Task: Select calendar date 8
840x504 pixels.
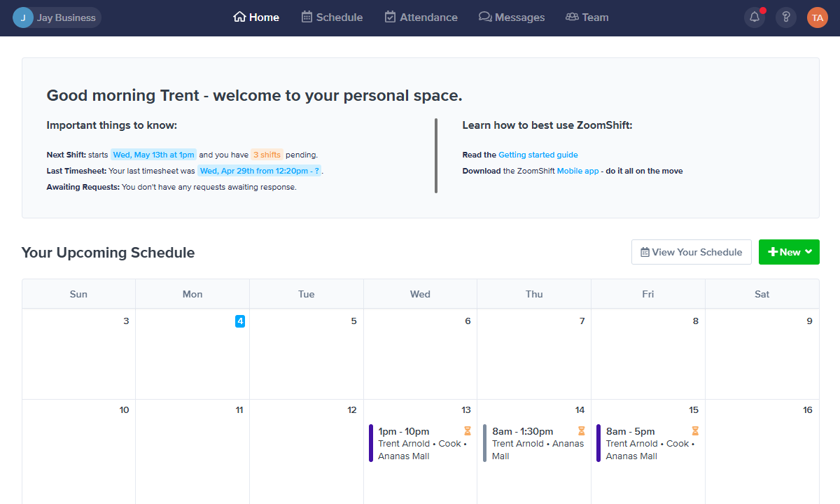Action: coord(696,321)
